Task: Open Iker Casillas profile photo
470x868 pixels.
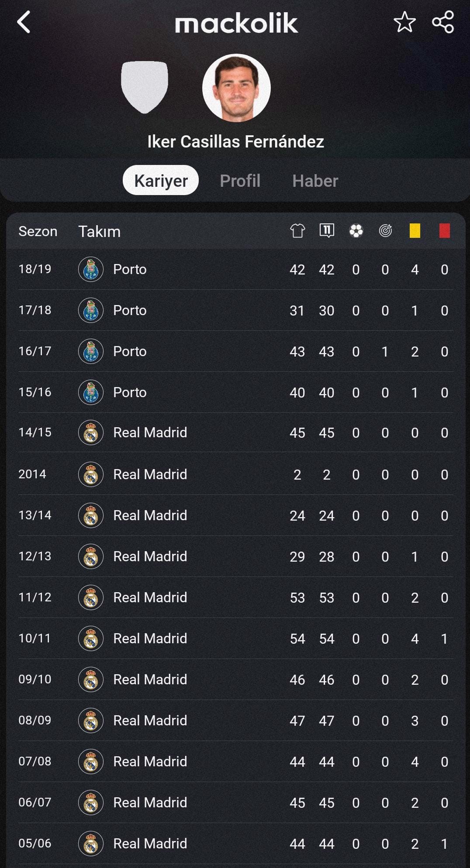Action: point(236,88)
